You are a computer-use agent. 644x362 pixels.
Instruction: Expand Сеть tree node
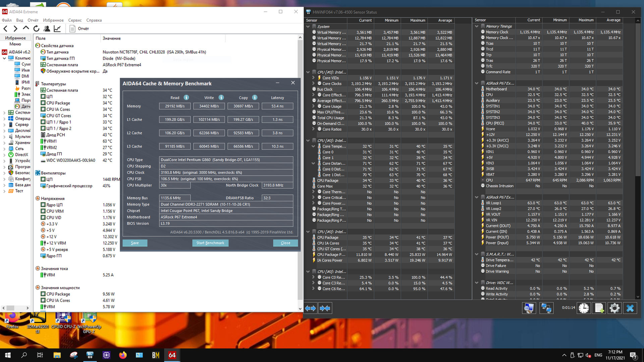point(4,148)
